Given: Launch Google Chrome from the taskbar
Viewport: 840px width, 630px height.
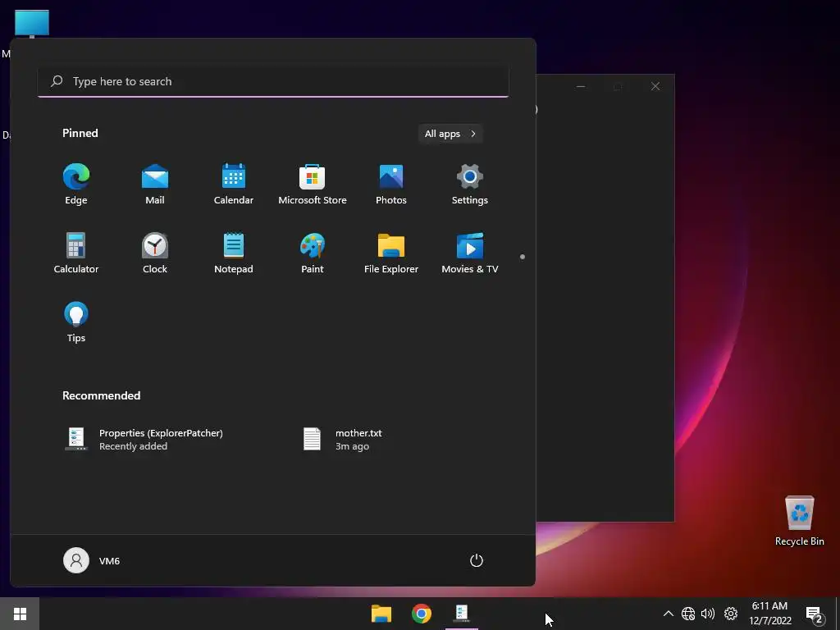Looking at the screenshot, I should pos(422,614).
